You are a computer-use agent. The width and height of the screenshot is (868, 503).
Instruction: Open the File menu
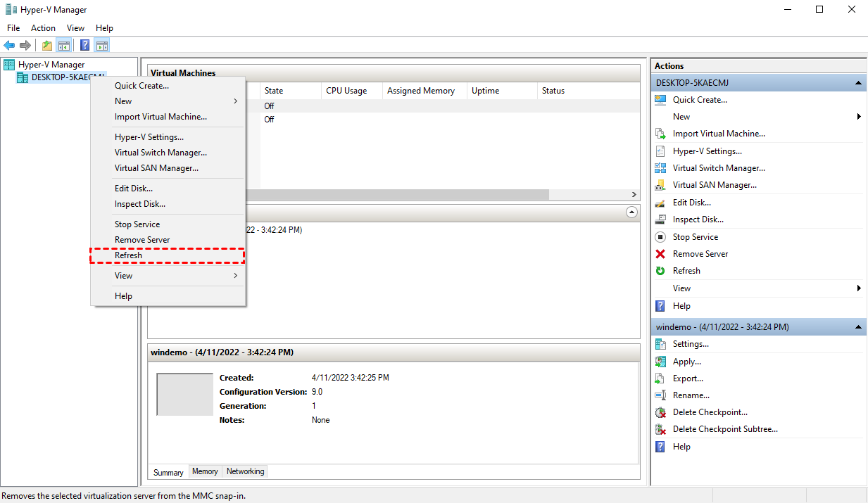coord(13,28)
